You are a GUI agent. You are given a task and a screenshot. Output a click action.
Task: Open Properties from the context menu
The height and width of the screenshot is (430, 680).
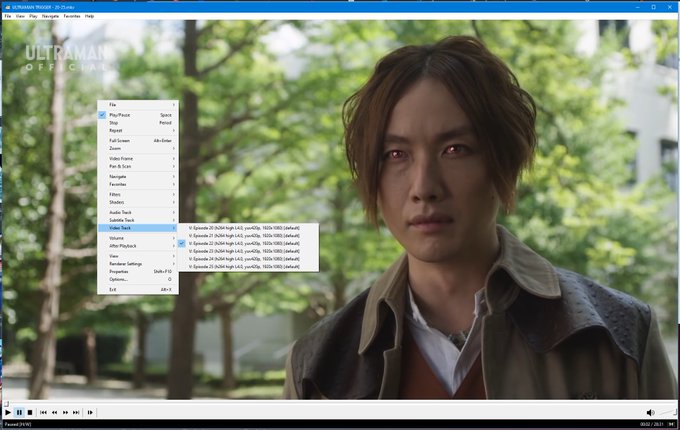[138, 271]
